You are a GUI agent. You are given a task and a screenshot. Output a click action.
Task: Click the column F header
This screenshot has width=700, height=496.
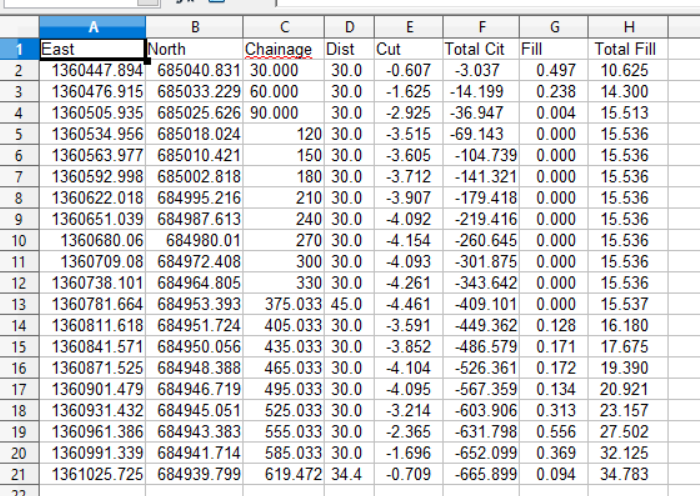point(480,28)
